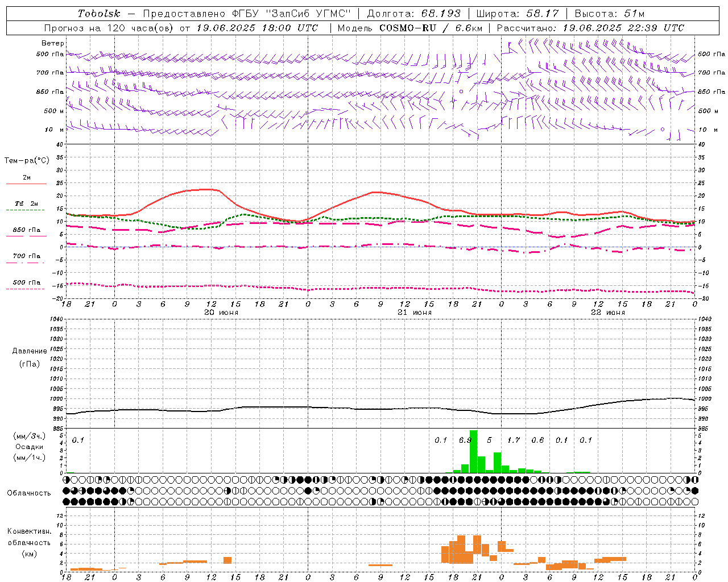Screen dimensions: 728x582
Task: Click the '22 июня' date label
Action: (x=608, y=313)
